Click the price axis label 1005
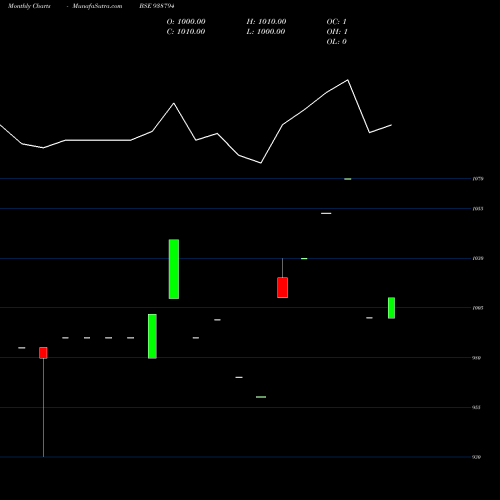 (478, 308)
